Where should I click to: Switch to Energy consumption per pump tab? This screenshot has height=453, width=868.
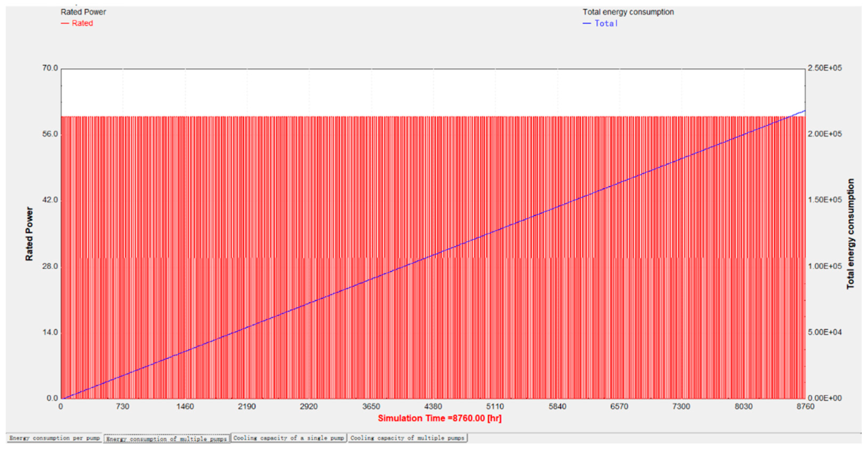[54, 438]
